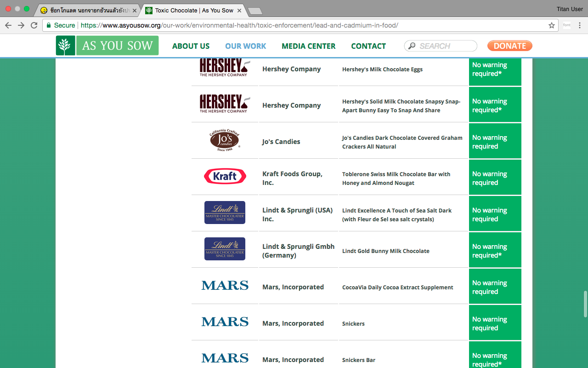Image resolution: width=588 pixels, height=368 pixels.
Task: Click "Lindt & Sprungli Gmbh (Germany)" name
Action: click(x=298, y=251)
